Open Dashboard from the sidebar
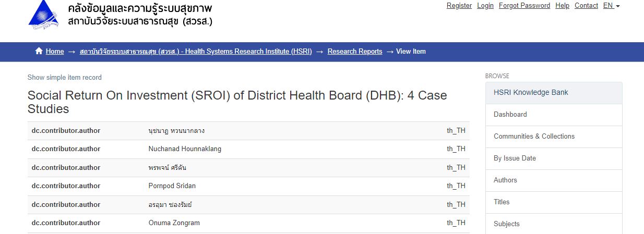 coord(554,115)
